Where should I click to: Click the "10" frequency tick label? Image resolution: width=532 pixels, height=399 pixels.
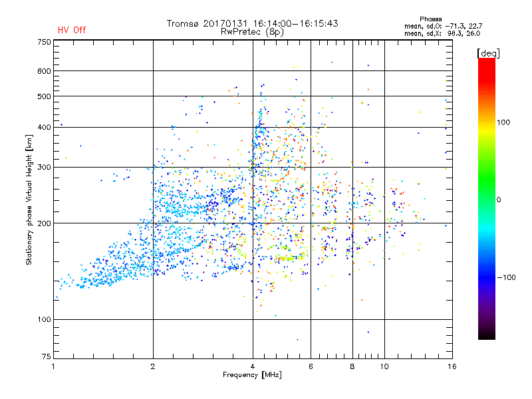384,366
